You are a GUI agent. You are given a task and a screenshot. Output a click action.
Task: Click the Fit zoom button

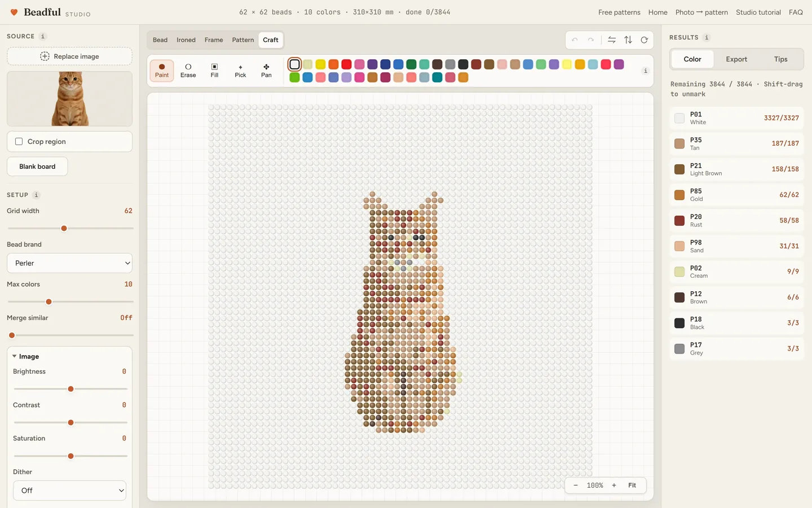tap(632, 485)
